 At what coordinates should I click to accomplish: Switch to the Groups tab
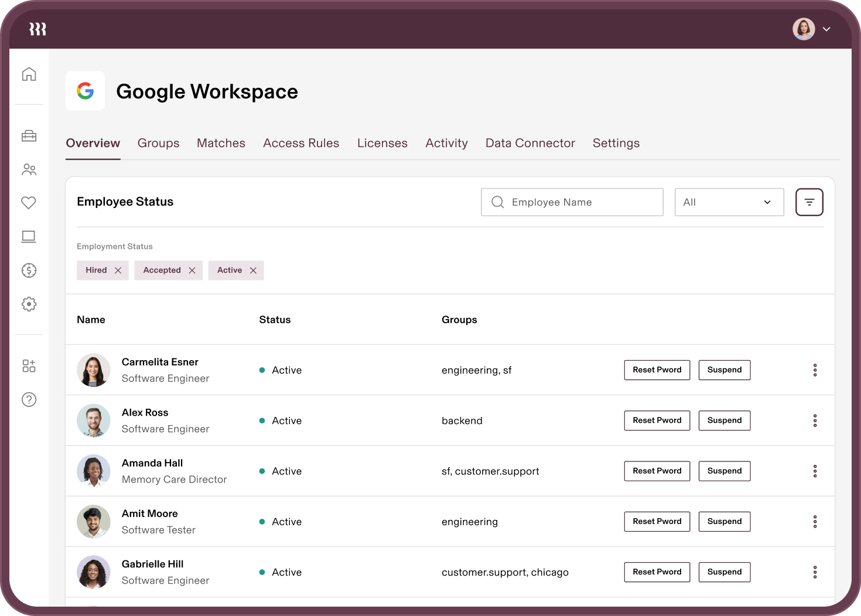point(159,143)
